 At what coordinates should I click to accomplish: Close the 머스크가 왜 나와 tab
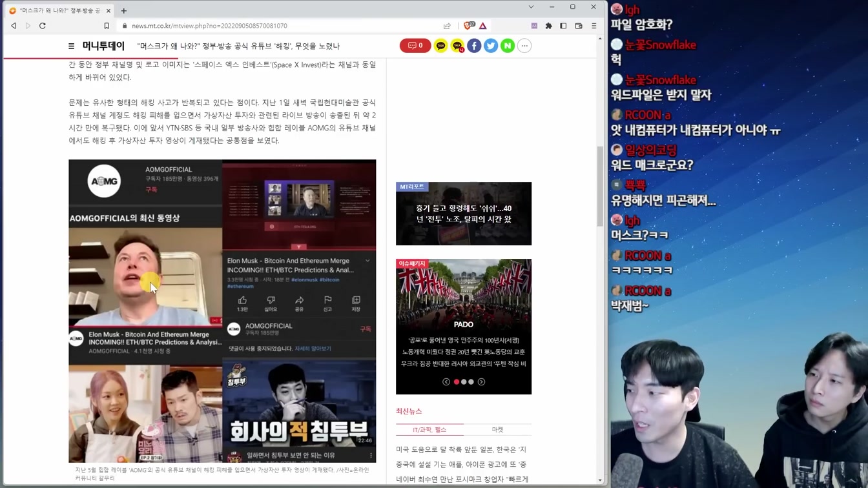(x=108, y=10)
